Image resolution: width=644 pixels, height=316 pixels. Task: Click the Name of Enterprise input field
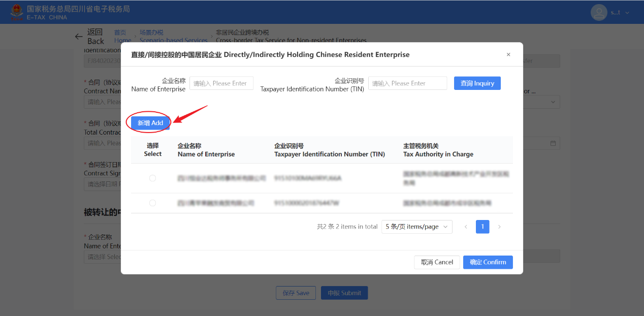[221, 83]
